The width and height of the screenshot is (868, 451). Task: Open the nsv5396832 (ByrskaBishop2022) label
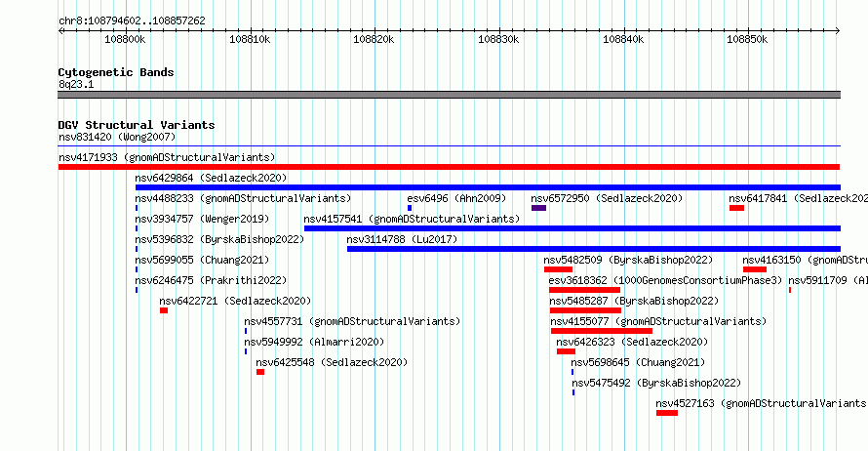pos(219,239)
